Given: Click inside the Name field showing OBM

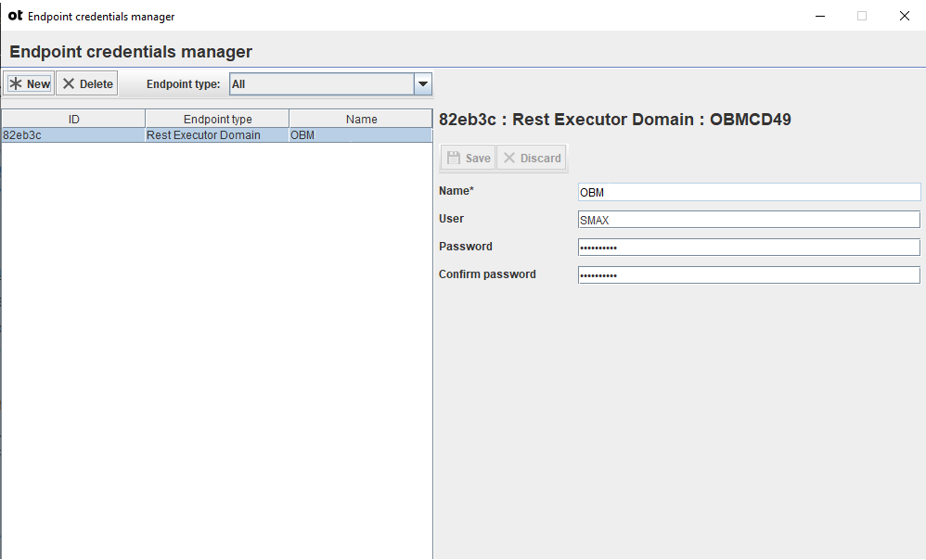Looking at the screenshot, I should (x=747, y=192).
